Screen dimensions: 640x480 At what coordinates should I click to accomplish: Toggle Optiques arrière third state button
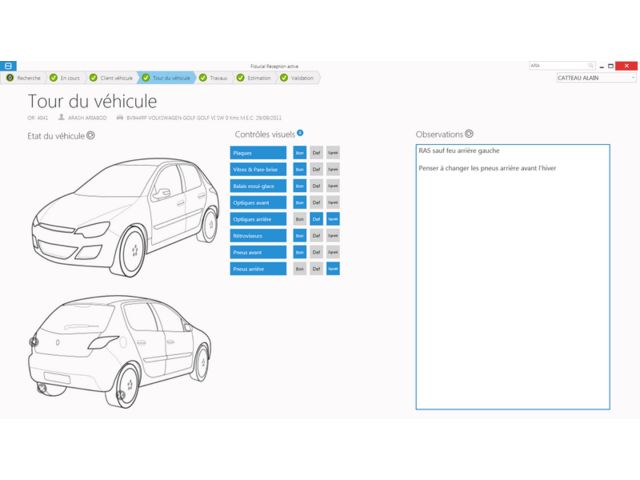click(333, 219)
